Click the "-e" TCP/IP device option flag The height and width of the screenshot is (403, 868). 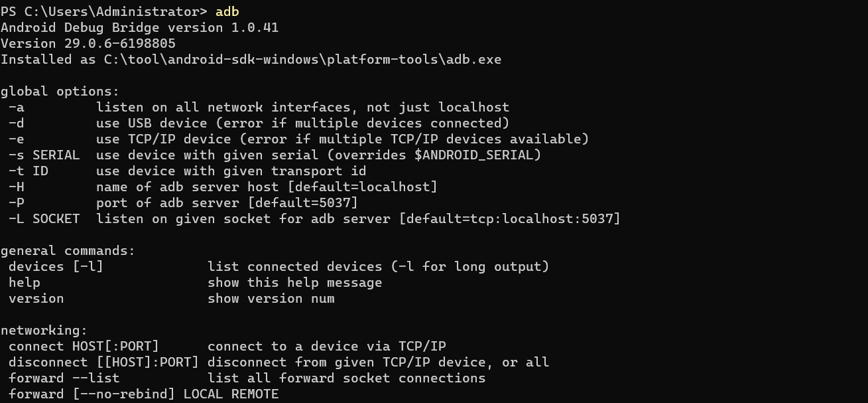[17, 139]
